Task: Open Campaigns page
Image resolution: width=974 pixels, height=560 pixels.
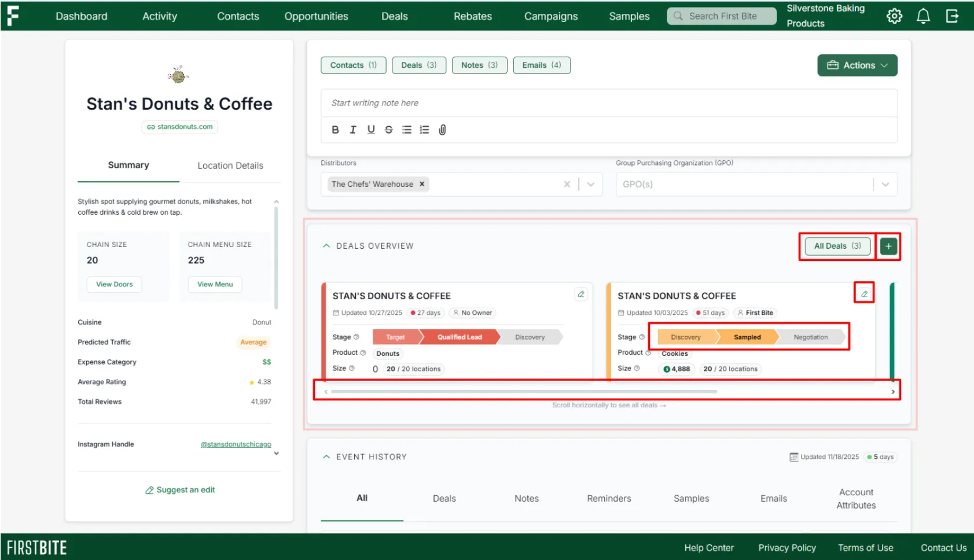Action: tap(551, 16)
